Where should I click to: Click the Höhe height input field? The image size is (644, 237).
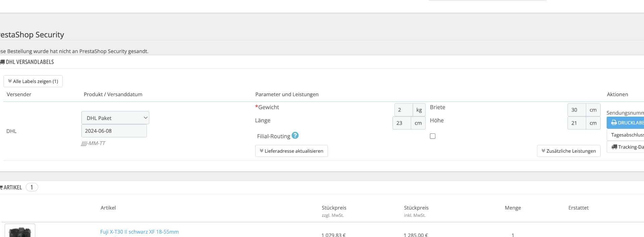576,123
